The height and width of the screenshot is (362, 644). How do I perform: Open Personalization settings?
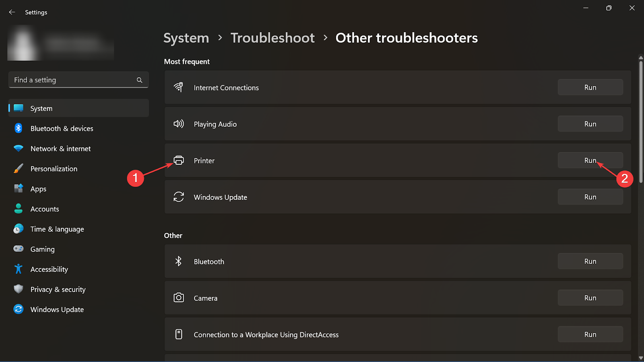tap(78, 169)
